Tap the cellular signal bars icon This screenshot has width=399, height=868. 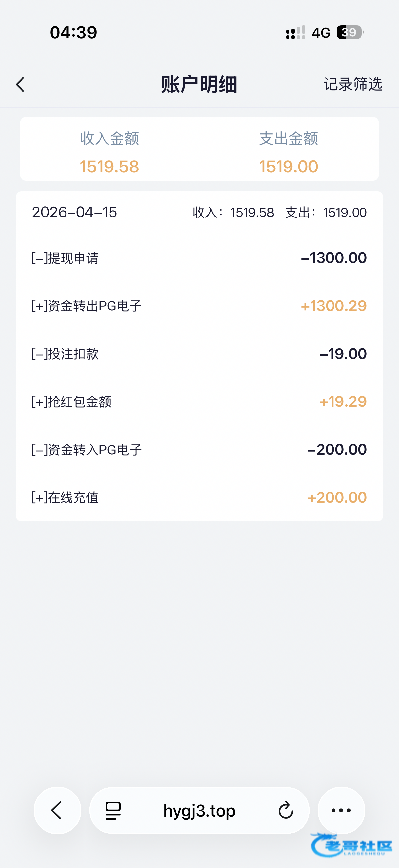[x=296, y=33]
